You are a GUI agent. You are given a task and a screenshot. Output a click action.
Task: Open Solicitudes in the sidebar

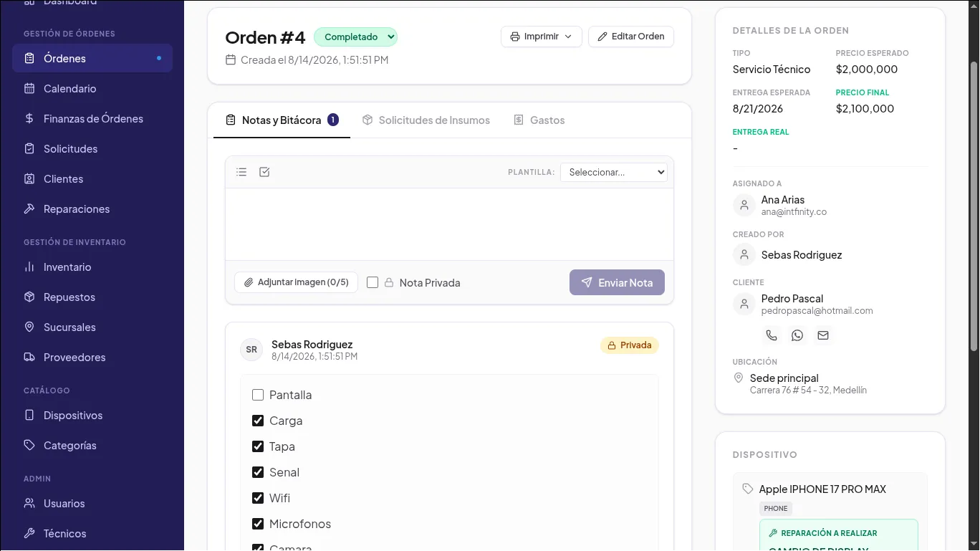(92, 149)
